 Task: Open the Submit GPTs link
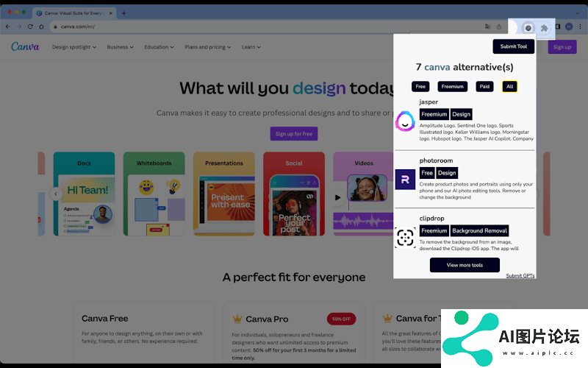pyautogui.click(x=520, y=275)
